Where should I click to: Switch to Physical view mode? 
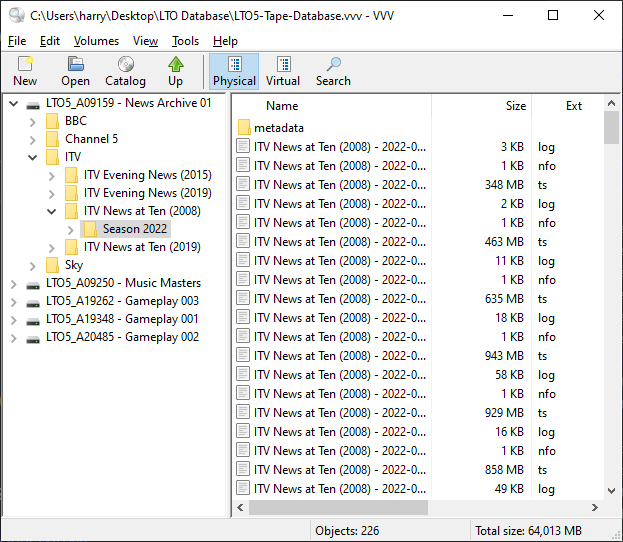point(234,71)
